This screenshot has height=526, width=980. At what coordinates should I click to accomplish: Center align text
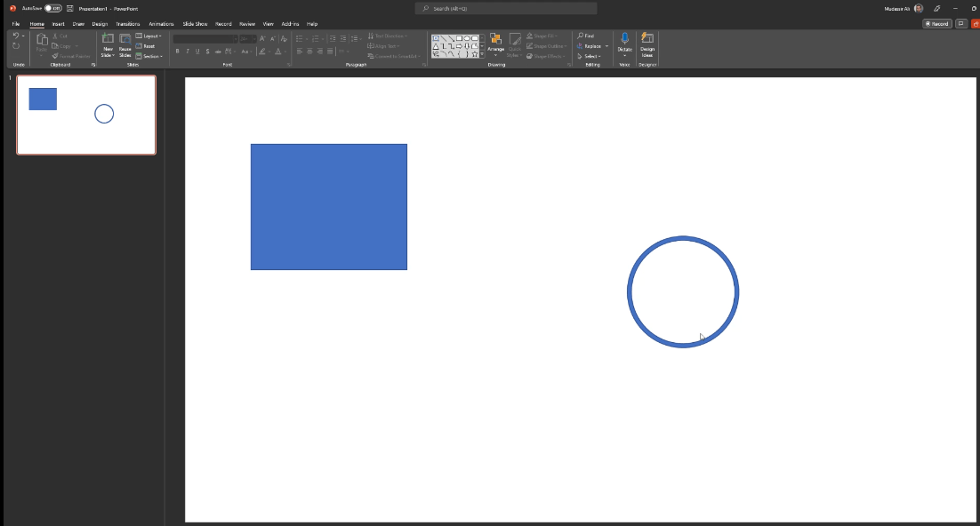tap(309, 52)
